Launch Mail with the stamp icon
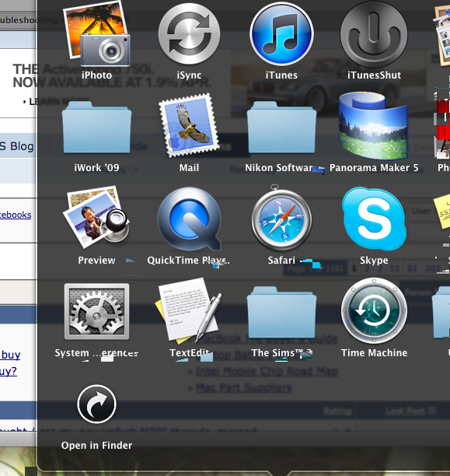This screenshot has width=450, height=476. 189,126
